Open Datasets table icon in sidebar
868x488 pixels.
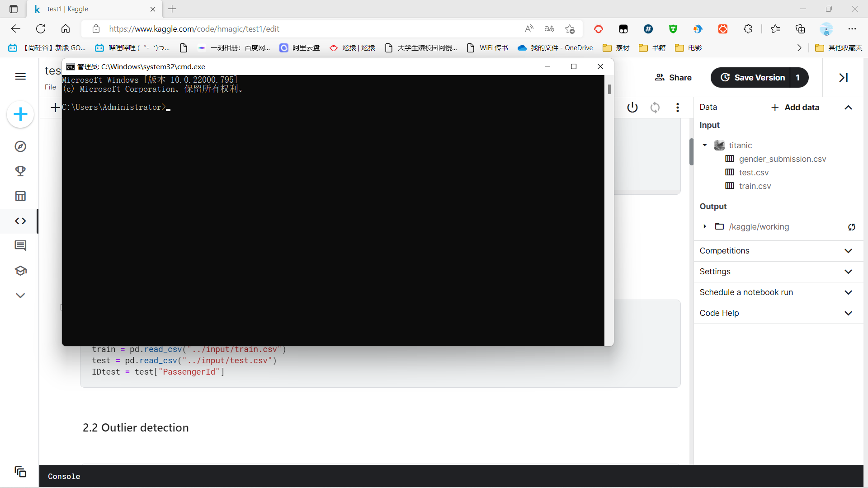(20, 196)
